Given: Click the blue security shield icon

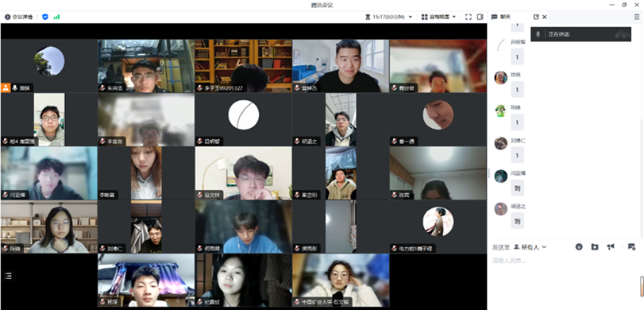Looking at the screenshot, I should coord(45,17).
